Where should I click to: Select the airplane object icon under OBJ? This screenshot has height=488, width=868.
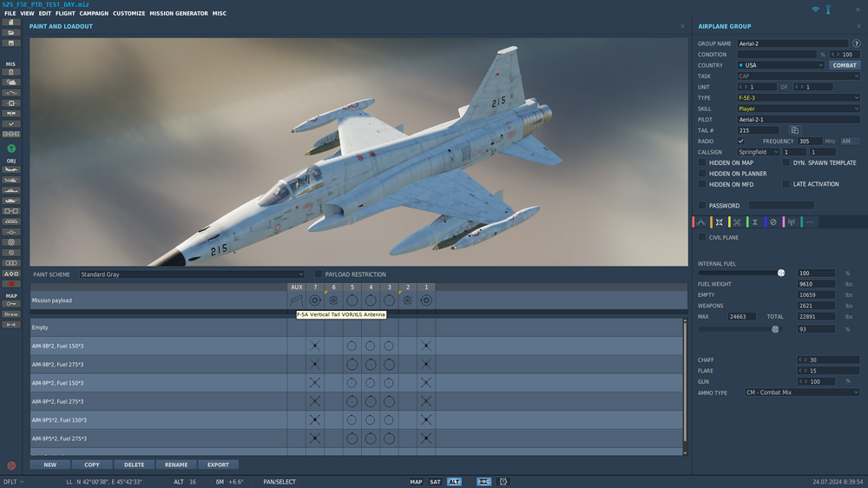(x=11, y=169)
